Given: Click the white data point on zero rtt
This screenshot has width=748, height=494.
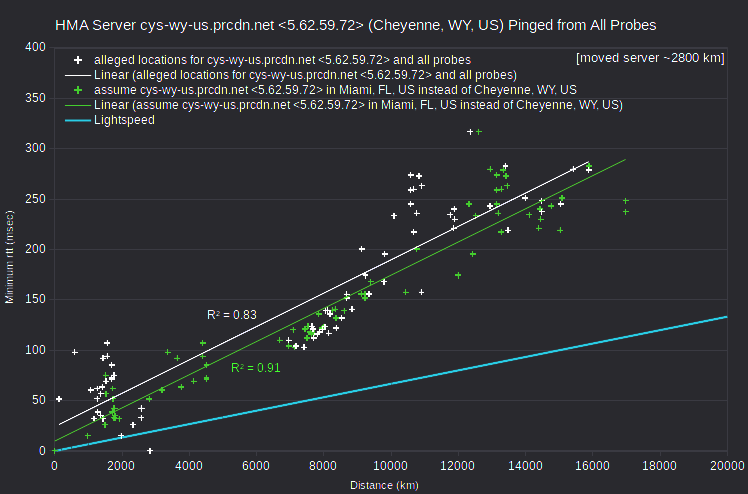Looking at the screenshot, I should click(x=150, y=451).
